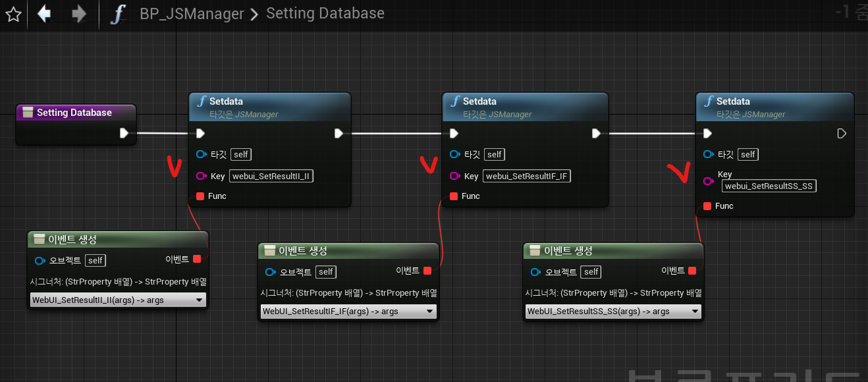Go back with the left arrow
Screen dimensions: 868x382
pos(44,14)
